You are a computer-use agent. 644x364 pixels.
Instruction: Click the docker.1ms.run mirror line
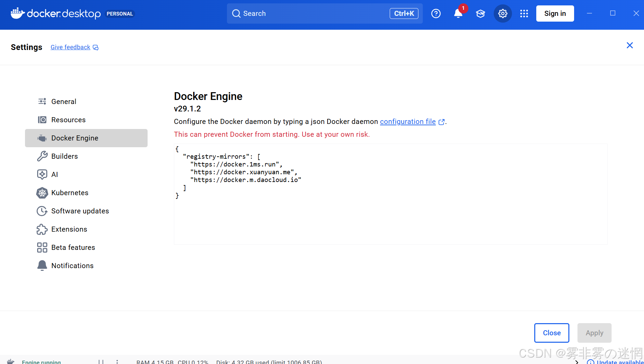(x=236, y=164)
